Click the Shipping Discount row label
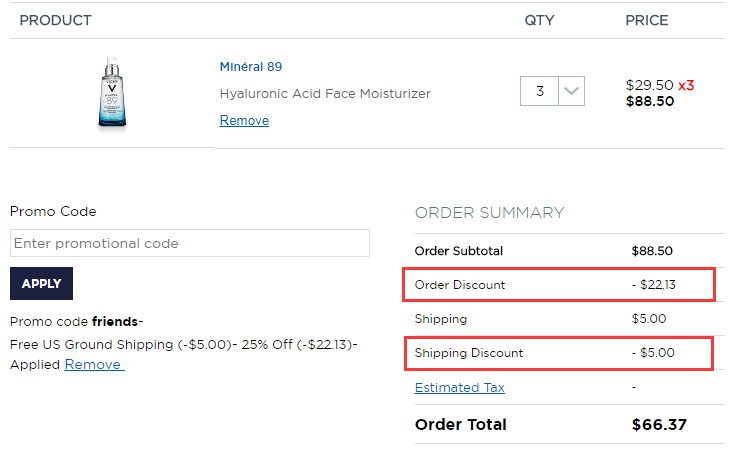Image resolution: width=730 pixels, height=472 pixels. point(469,353)
